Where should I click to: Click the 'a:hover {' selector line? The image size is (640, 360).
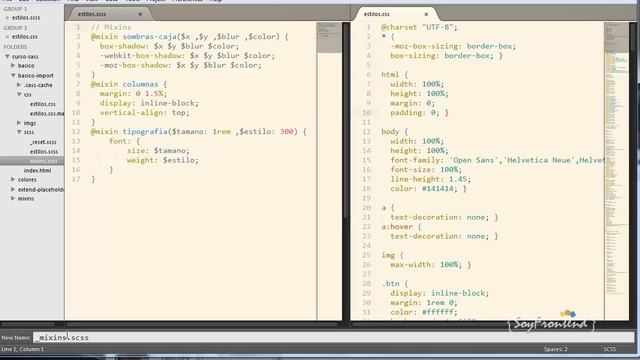[401, 227]
